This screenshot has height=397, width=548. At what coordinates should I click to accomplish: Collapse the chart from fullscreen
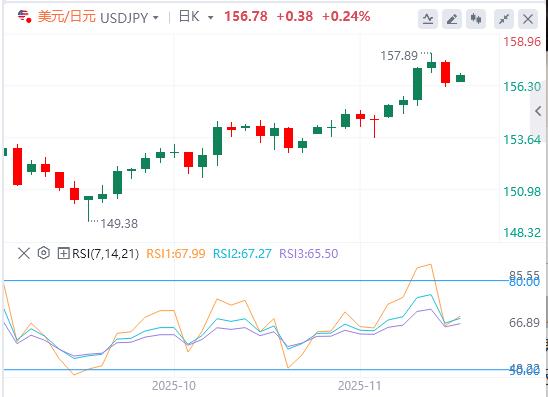(x=504, y=19)
